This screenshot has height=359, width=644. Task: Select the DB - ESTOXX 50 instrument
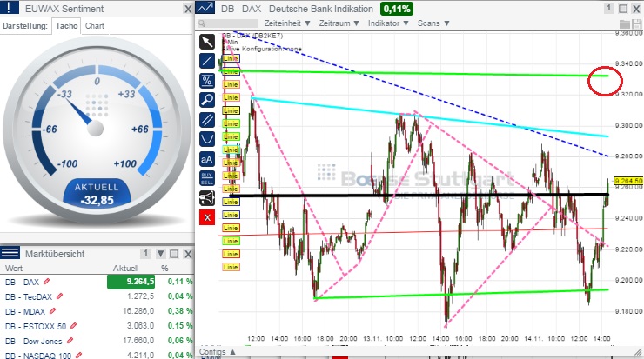36,327
